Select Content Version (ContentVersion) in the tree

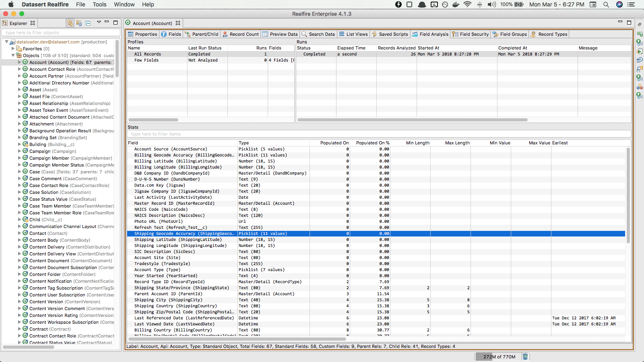65,302
